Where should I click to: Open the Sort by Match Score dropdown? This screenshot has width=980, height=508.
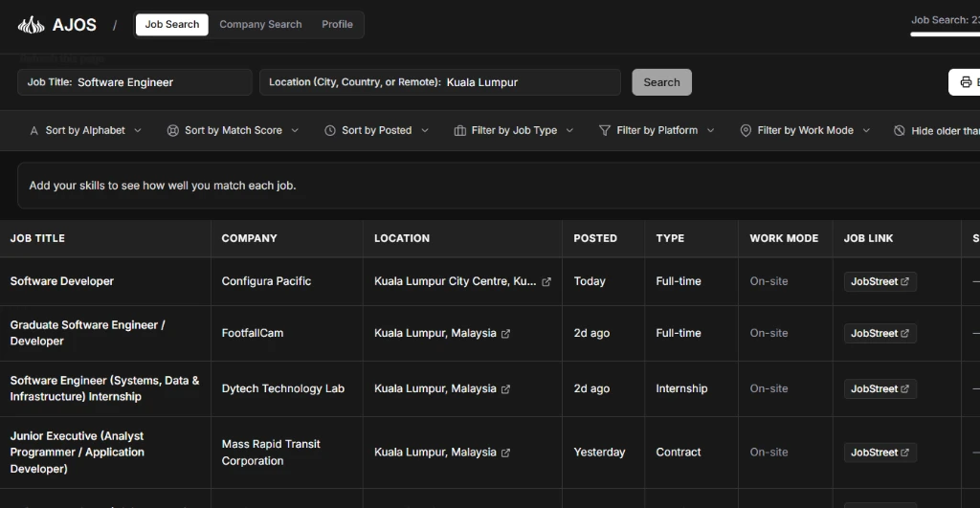pos(234,131)
